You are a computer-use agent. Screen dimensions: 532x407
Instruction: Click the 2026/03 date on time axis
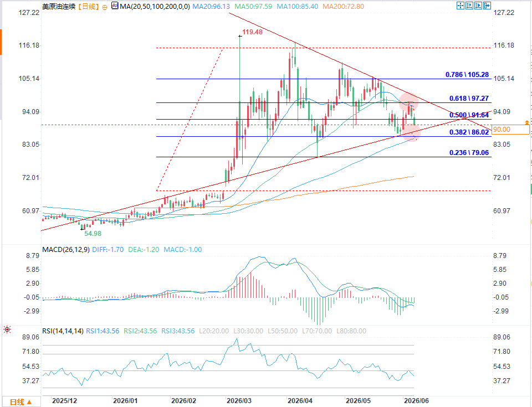(239, 401)
